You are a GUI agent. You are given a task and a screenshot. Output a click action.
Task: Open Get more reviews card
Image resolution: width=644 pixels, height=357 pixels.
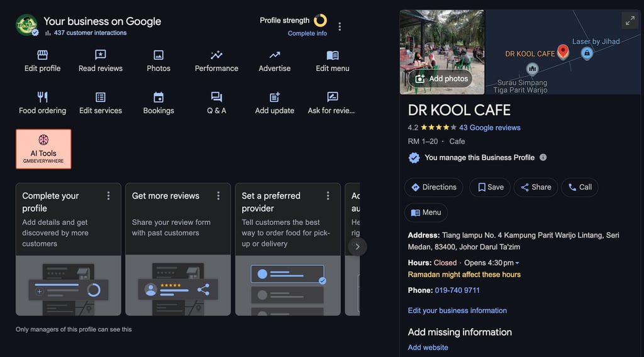pyautogui.click(x=178, y=250)
